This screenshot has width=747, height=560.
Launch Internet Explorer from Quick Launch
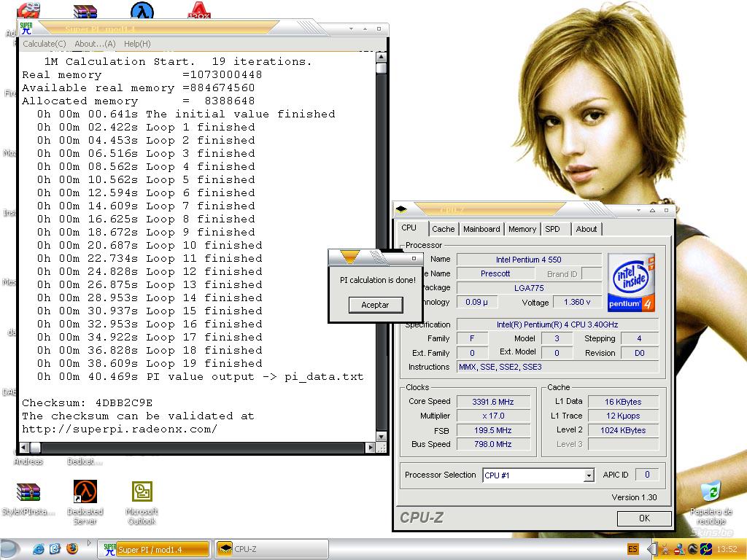coord(38,549)
